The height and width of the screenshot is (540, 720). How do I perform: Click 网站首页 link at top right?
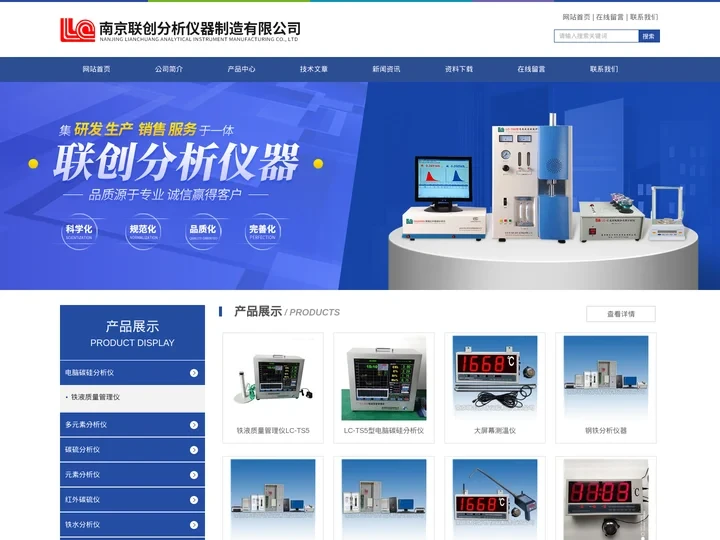576,17
